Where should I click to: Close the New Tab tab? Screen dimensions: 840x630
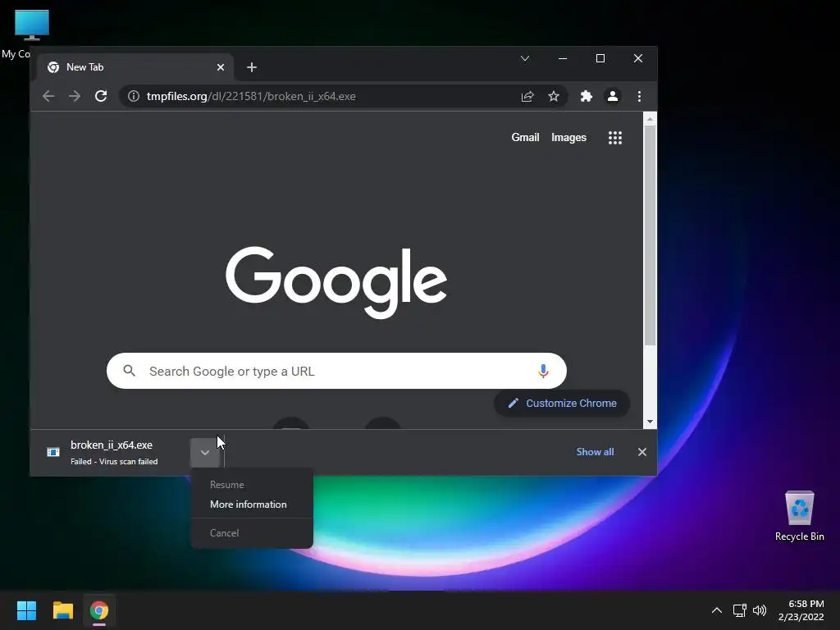click(x=221, y=67)
